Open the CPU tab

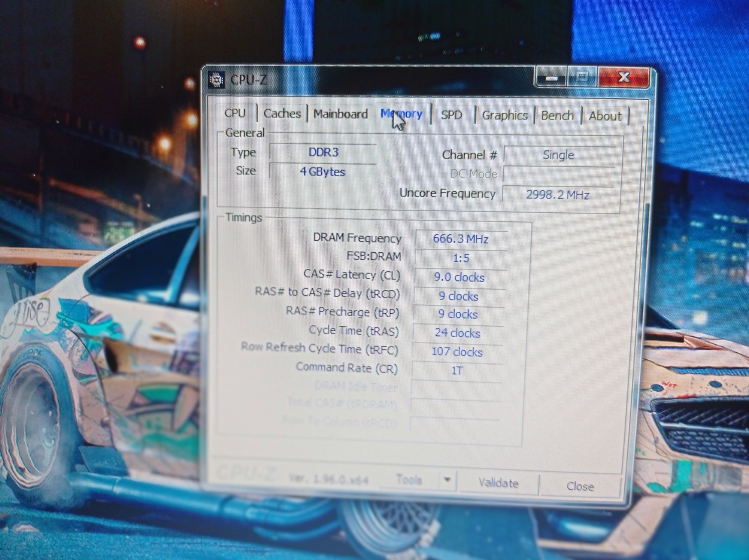[235, 113]
